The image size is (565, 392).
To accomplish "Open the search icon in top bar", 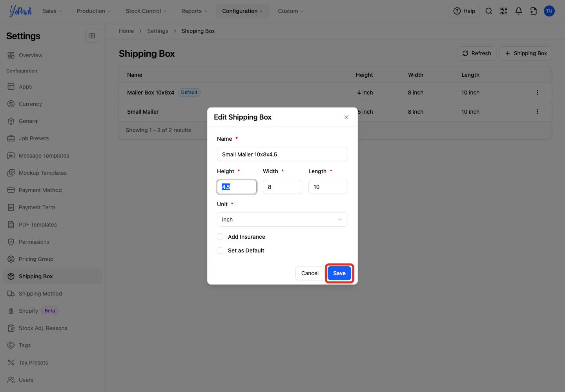I will tap(489, 11).
